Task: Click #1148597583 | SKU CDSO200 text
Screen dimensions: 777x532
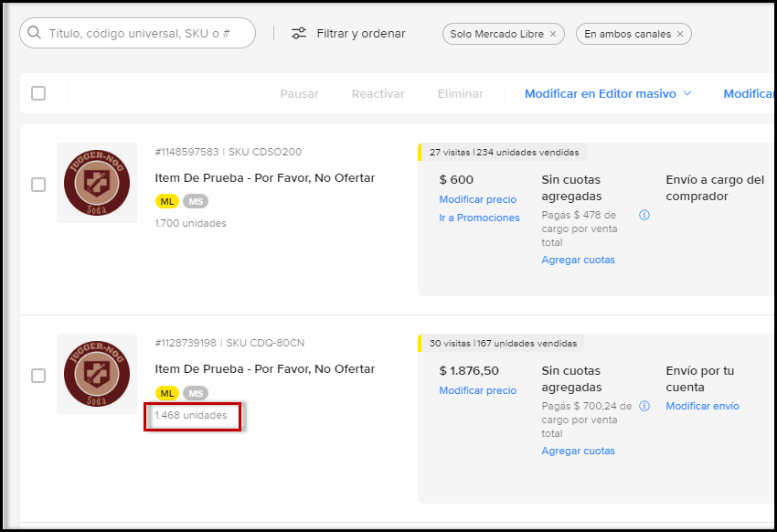Action: click(228, 152)
